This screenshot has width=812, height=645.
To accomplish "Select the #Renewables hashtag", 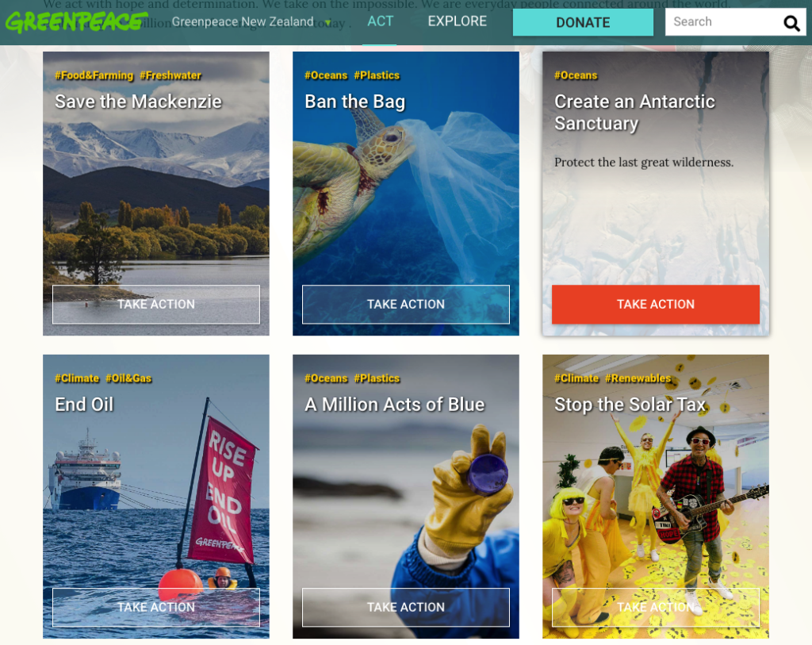I will point(638,378).
